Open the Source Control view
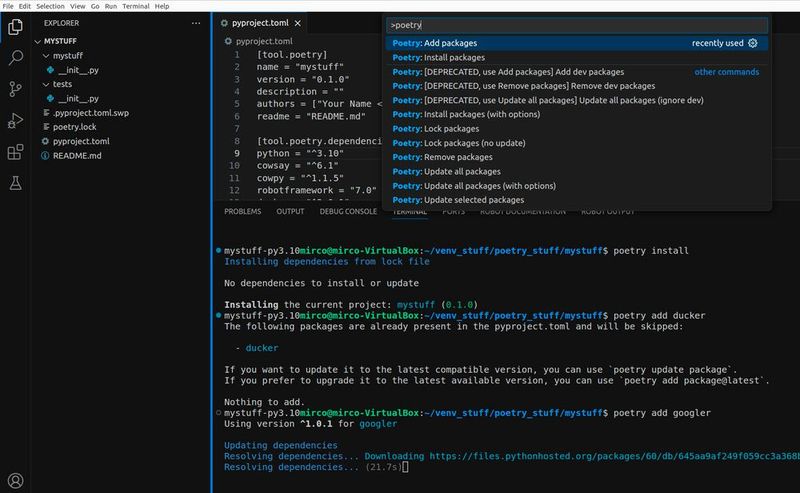The height and width of the screenshot is (493, 800). [x=15, y=89]
